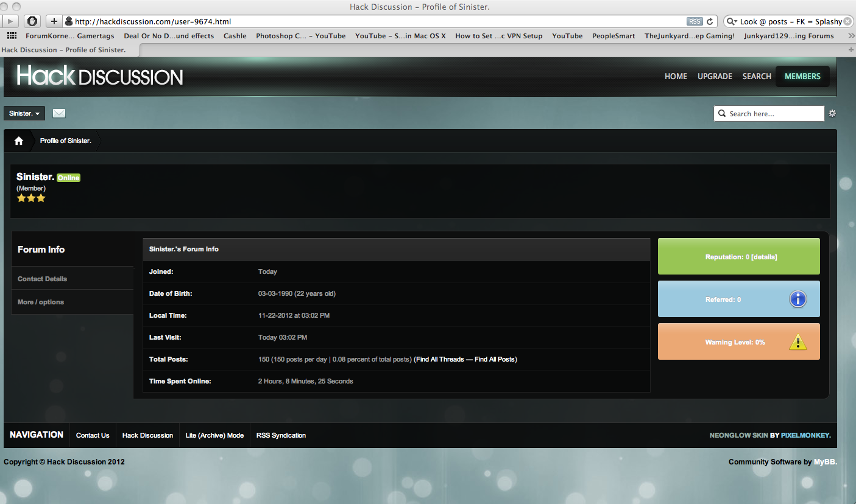Open the ForumKorne... Gamertags bookmark

point(70,36)
